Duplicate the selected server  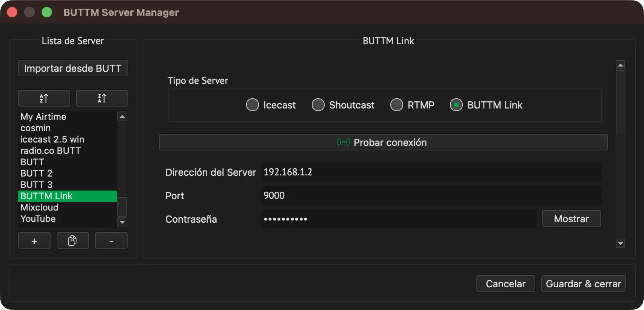coord(72,241)
